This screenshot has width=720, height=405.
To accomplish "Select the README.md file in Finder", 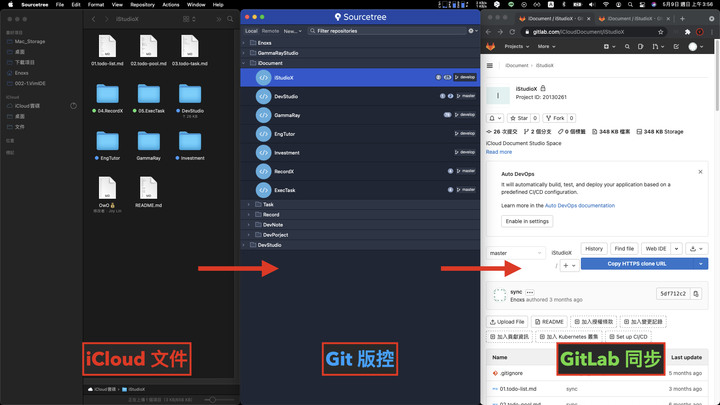I will click(x=148, y=192).
